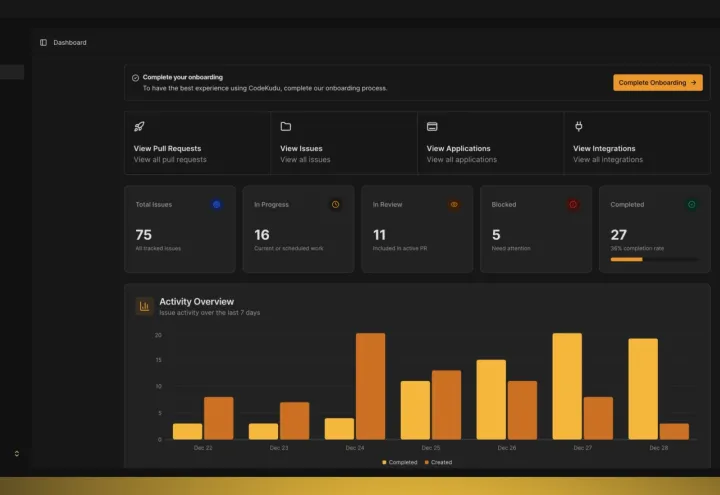Click the Dec 22 Created bar
Viewport: 720px width, 495px height.
[219, 418]
